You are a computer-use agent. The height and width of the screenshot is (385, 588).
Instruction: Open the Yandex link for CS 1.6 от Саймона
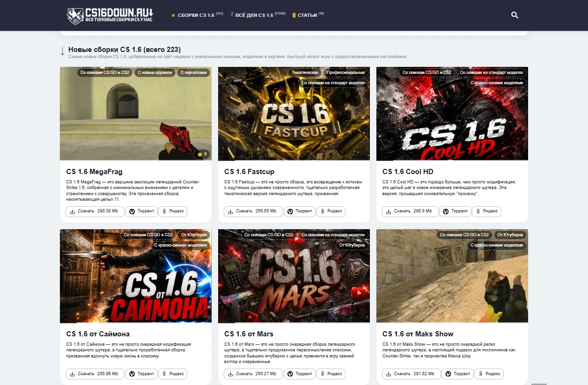coord(173,374)
